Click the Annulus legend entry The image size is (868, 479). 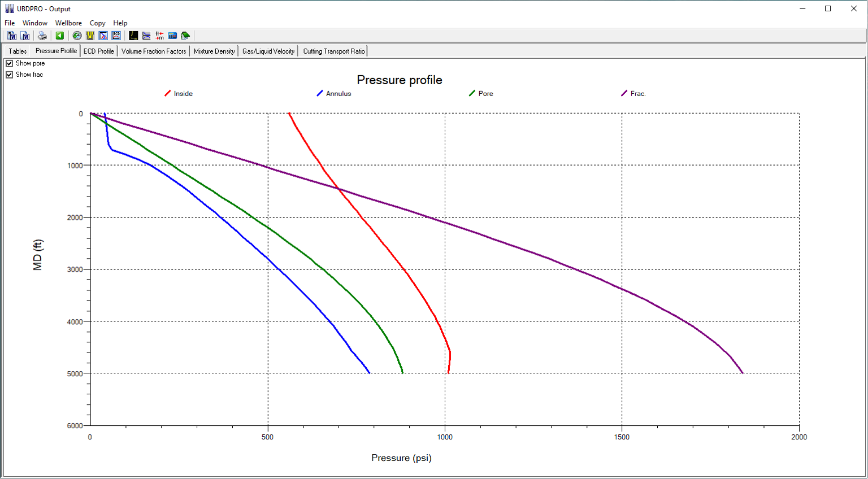338,94
